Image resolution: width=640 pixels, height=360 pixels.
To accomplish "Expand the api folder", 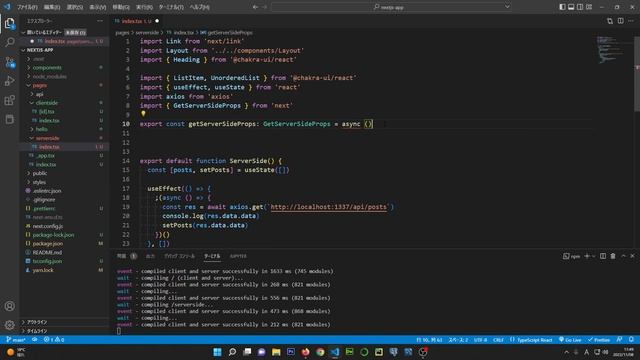I will [x=39, y=94].
